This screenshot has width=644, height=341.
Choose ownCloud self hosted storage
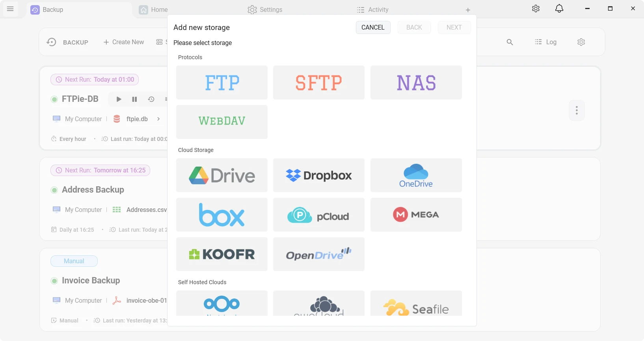(319, 303)
